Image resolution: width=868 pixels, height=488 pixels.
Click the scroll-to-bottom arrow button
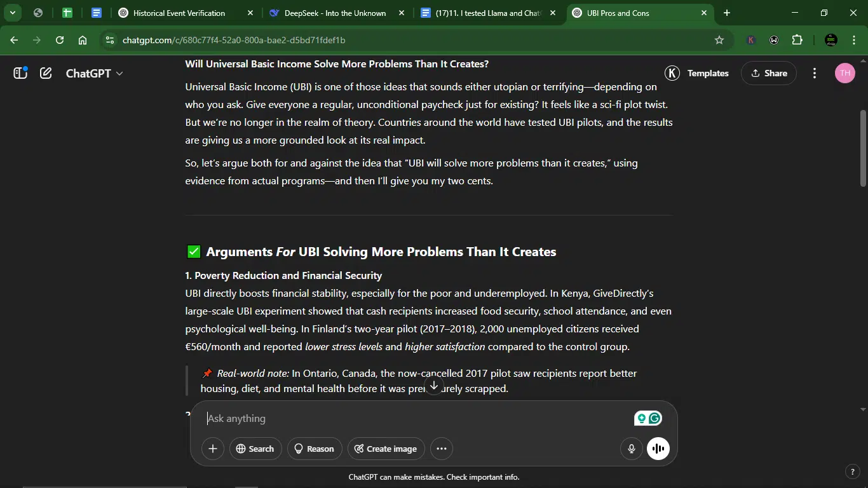(x=434, y=385)
